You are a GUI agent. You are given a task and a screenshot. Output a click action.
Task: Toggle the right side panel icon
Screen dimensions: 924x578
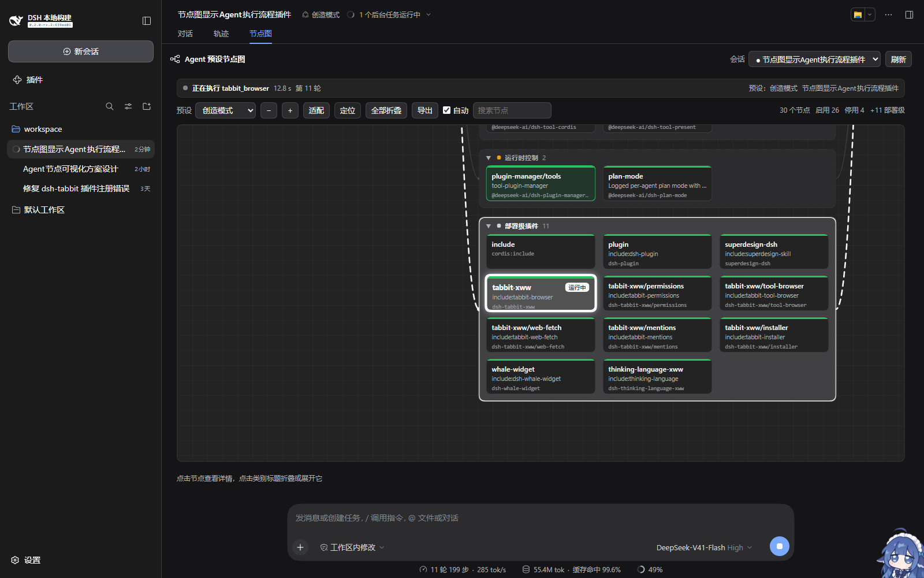click(x=909, y=15)
